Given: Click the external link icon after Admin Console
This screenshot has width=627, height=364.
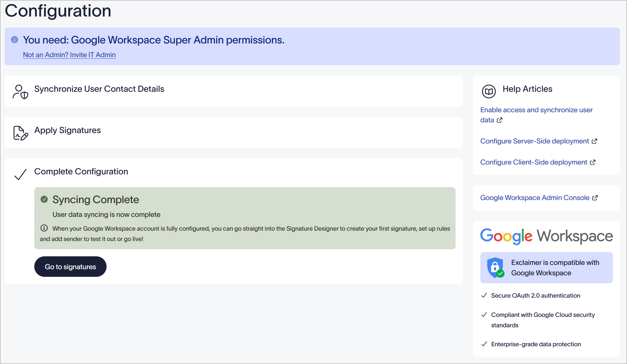Looking at the screenshot, I should coord(595,198).
